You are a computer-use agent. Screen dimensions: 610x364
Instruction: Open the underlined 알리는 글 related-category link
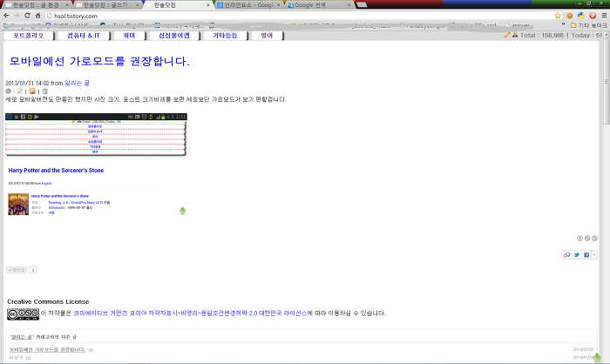pyautogui.click(x=21, y=337)
